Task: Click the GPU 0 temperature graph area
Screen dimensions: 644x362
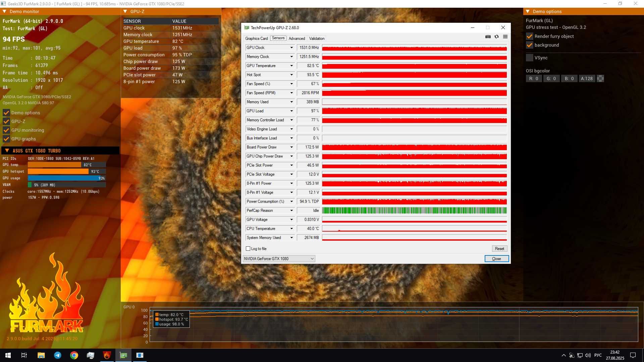Action: click(x=394, y=324)
